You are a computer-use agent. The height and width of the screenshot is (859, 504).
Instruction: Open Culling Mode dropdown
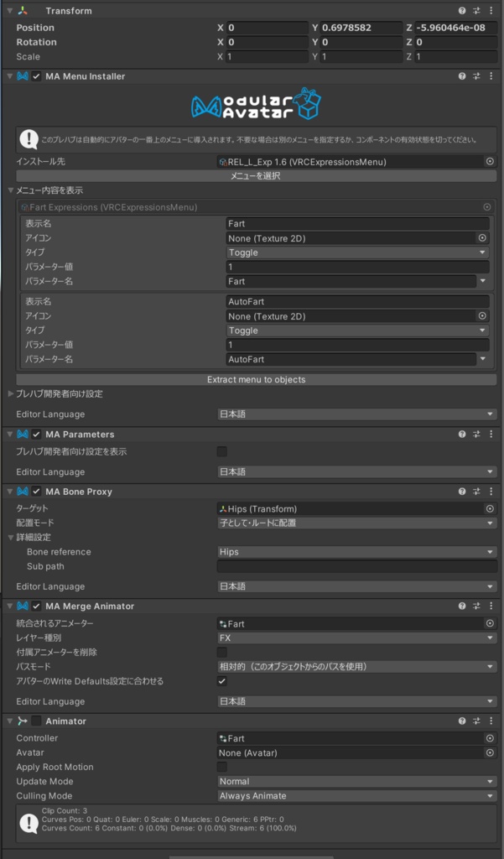[x=356, y=796]
